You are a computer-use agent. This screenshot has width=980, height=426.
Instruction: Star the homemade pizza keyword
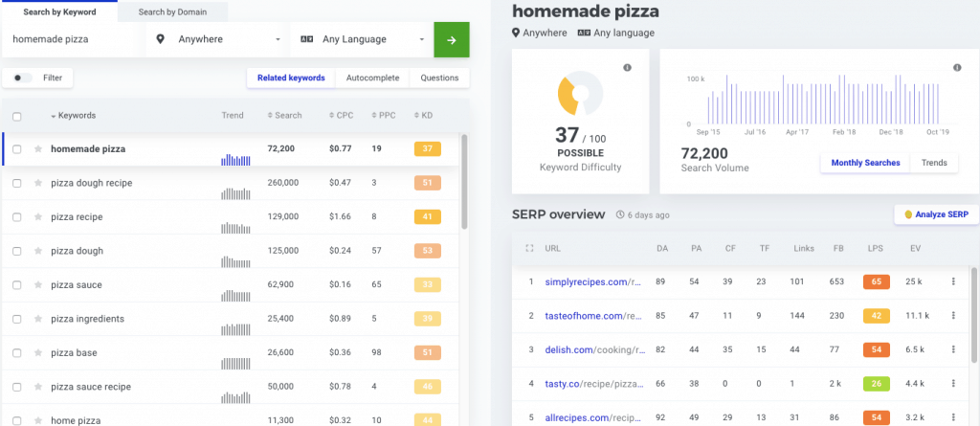pyautogui.click(x=38, y=149)
